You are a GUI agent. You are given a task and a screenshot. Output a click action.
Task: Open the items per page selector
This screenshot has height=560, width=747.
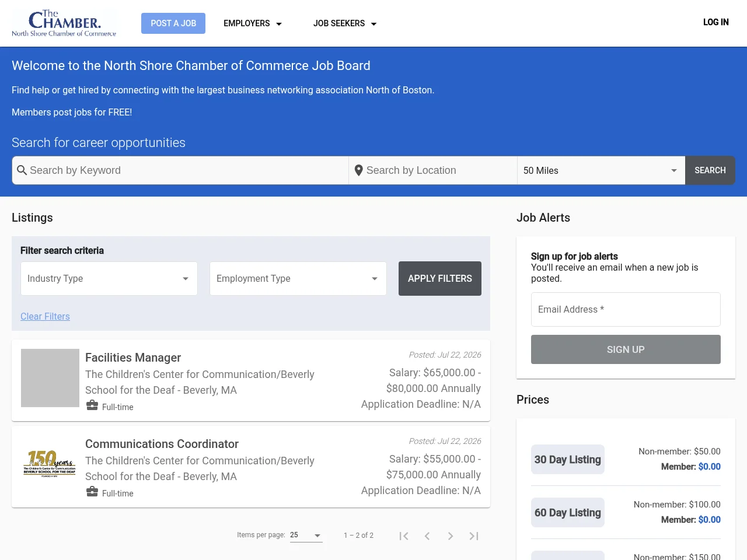coord(306,535)
